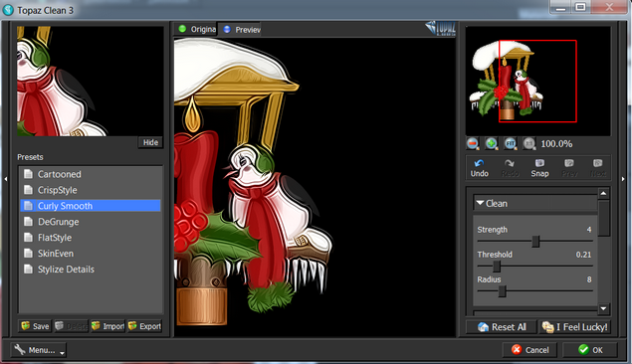Click the main image preview canvas
This screenshot has height=364, width=632.
pos(315,187)
